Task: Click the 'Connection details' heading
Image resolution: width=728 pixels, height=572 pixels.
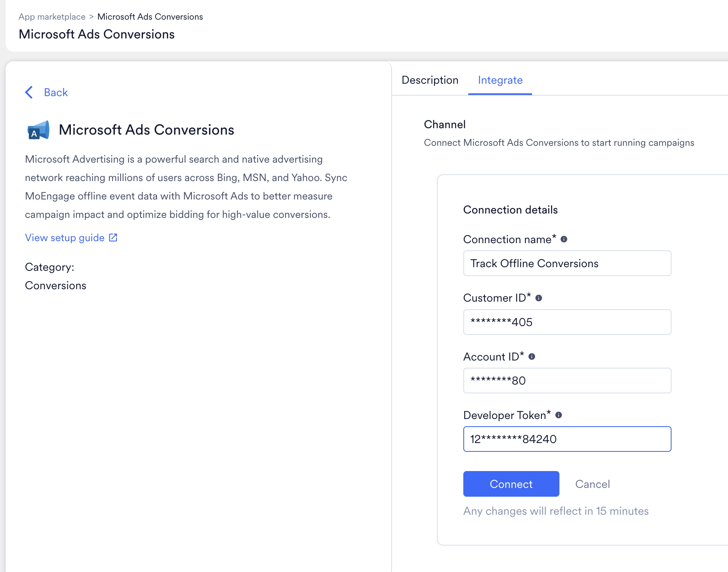Action: [x=510, y=210]
